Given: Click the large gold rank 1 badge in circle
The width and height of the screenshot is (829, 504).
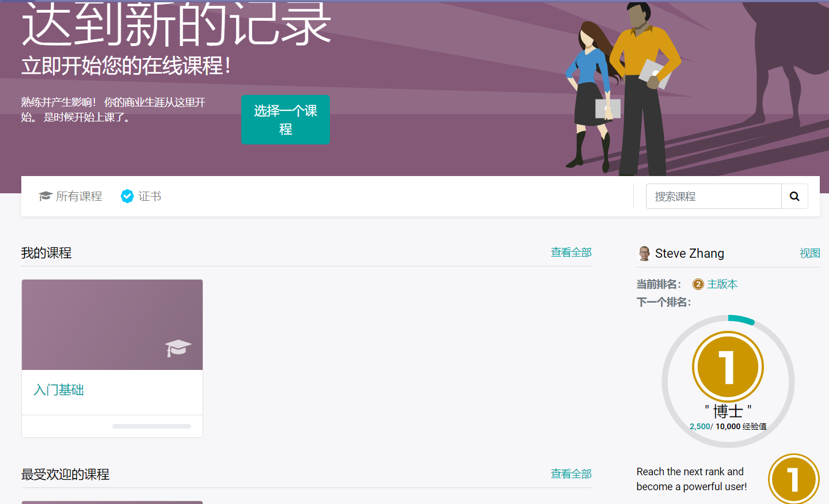Looking at the screenshot, I should click(728, 367).
